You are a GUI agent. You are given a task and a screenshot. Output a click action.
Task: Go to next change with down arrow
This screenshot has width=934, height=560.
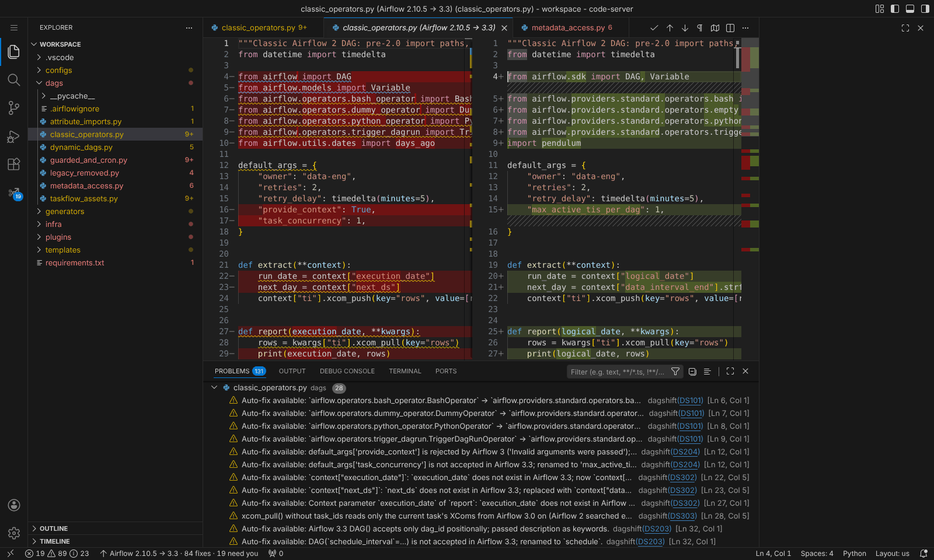coord(685,27)
